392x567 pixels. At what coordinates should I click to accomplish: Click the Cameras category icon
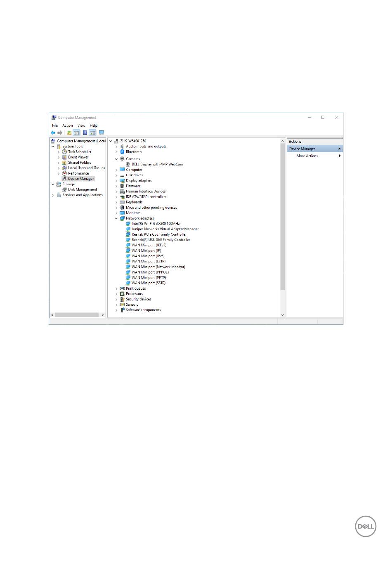122,159
